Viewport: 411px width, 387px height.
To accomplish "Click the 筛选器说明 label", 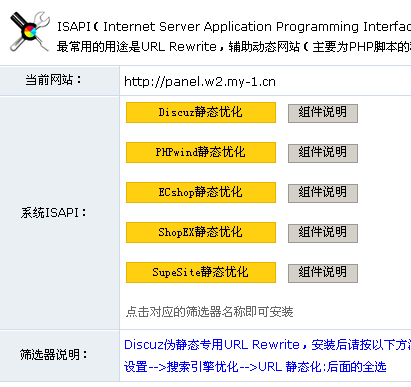I will [53, 355].
